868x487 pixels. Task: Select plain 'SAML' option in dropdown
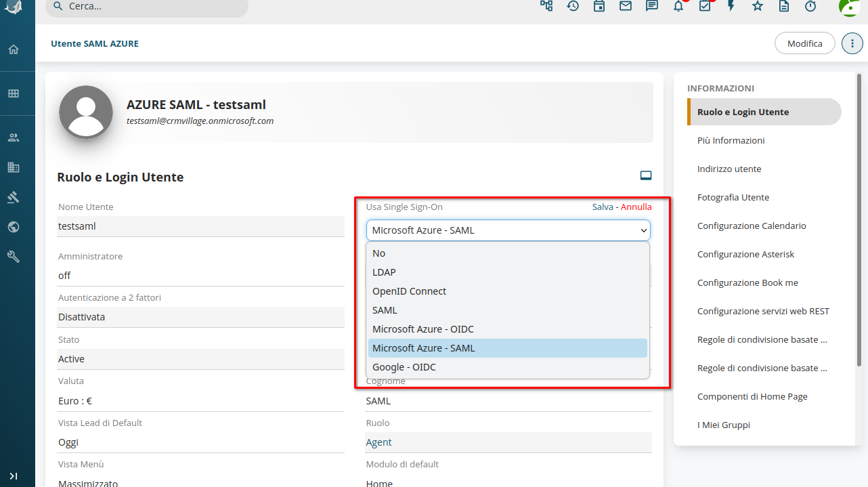coord(508,310)
